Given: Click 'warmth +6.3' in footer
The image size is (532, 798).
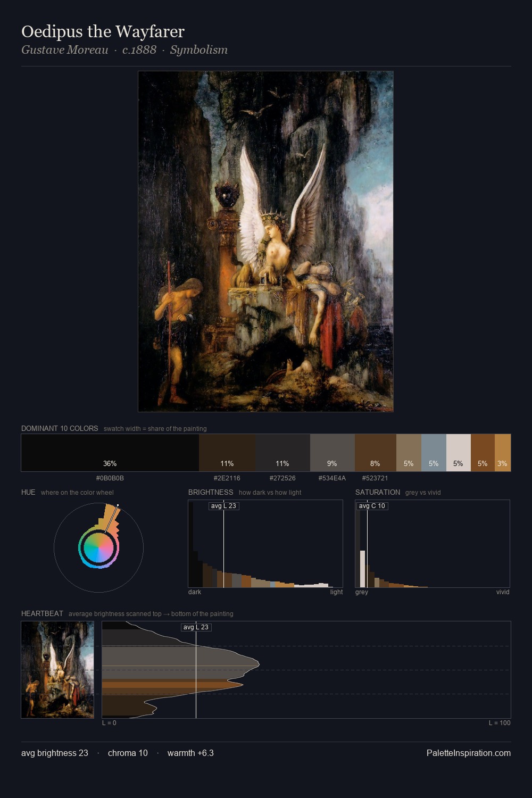Looking at the screenshot, I should click(190, 753).
